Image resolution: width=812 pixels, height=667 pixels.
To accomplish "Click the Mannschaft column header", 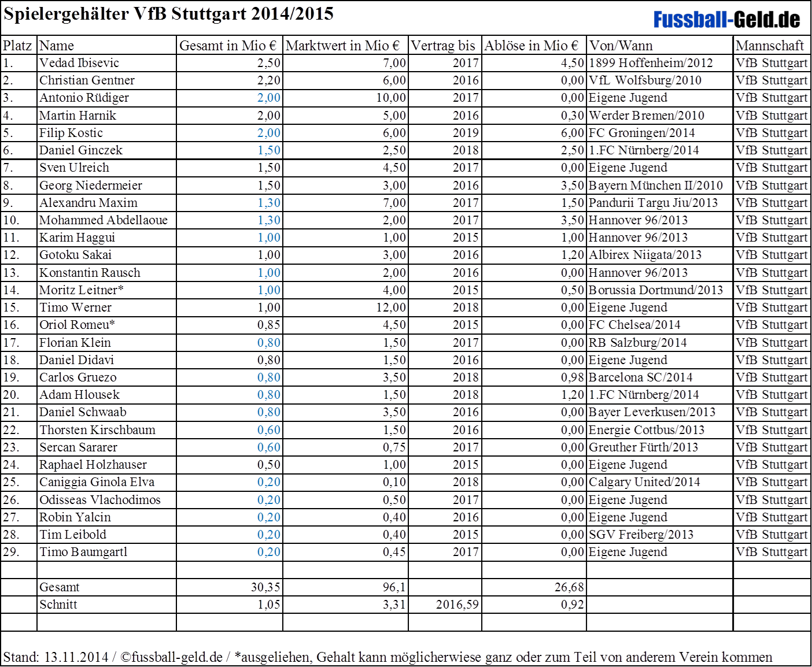I will point(770,46).
